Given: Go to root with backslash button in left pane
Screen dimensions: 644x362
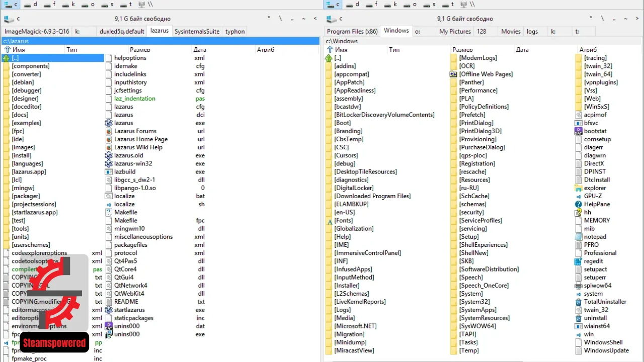Looking at the screenshot, I should [281, 19].
